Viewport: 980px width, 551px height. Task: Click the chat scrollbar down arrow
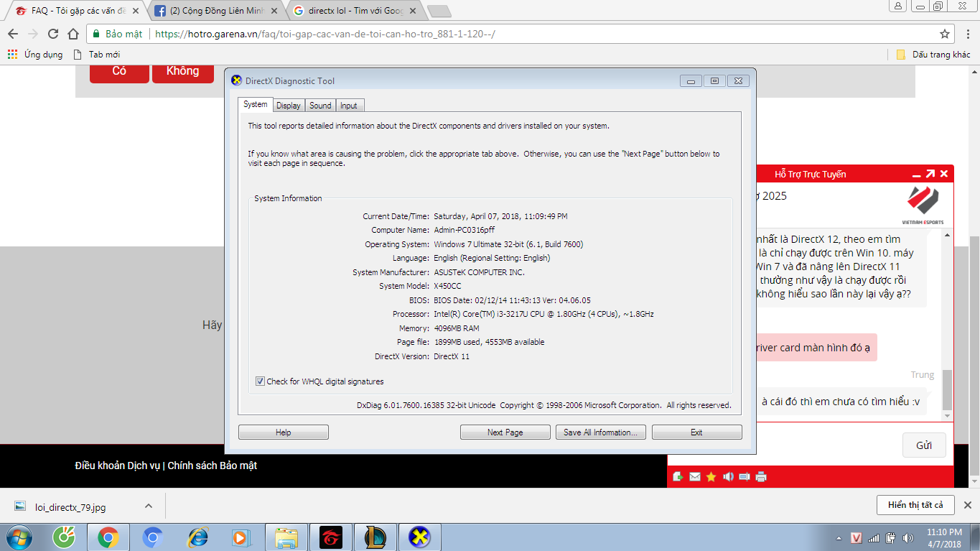point(948,416)
